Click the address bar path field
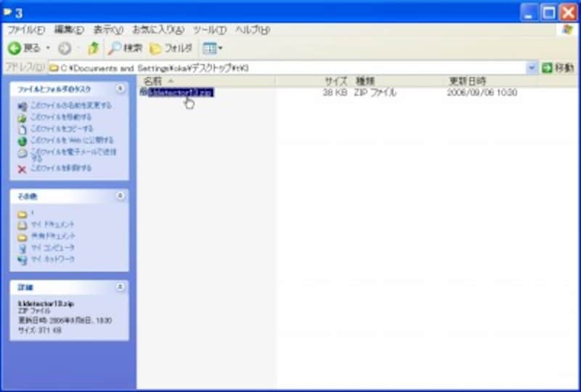The width and height of the screenshot is (581, 392). (x=287, y=68)
